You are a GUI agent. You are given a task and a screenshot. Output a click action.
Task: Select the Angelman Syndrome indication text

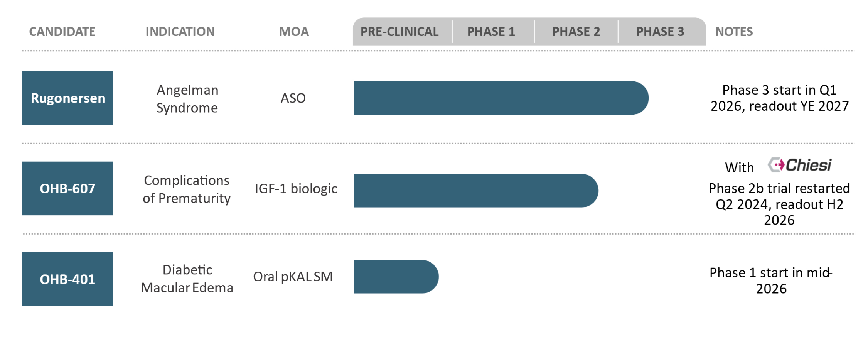pyautogui.click(x=187, y=99)
